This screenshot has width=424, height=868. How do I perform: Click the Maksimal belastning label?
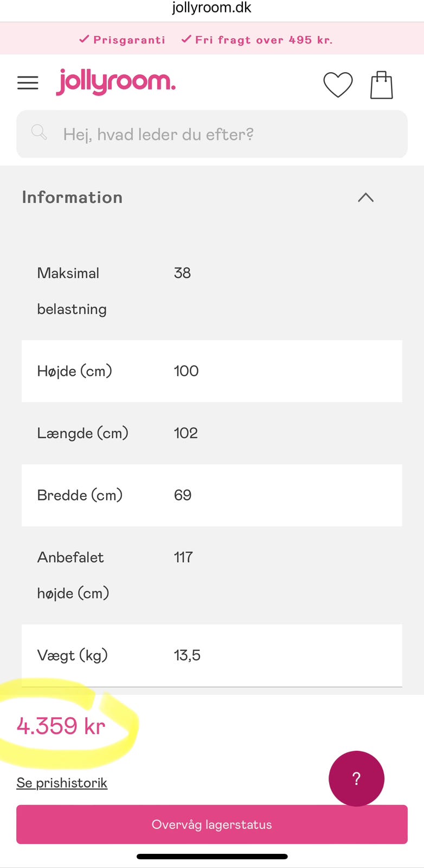click(72, 291)
